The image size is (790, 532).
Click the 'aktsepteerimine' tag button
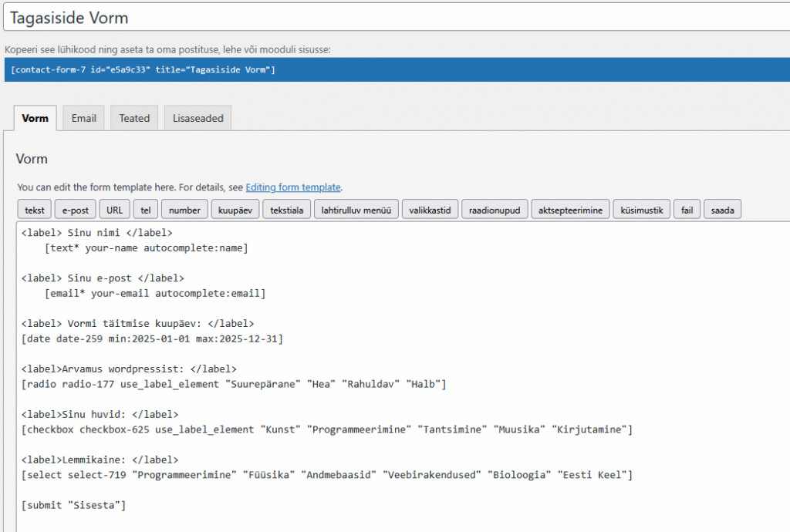pos(570,210)
